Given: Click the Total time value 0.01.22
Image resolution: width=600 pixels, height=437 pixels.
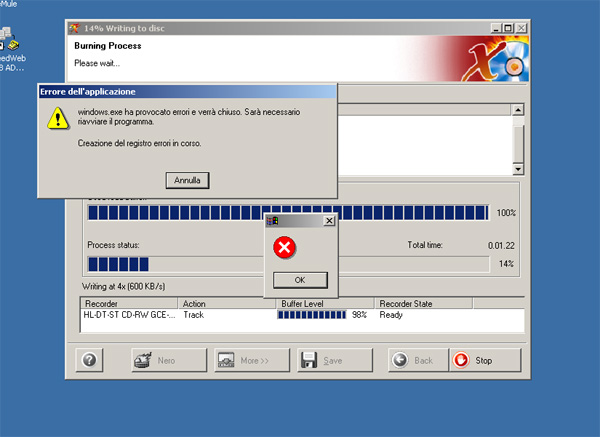Looking at the screenshot, I should click(x=501, y=246).
